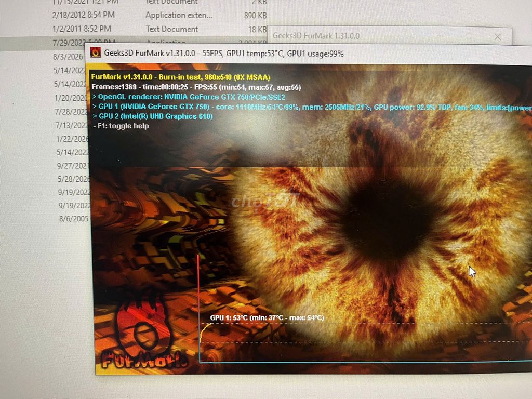
Task: Click the 'Frames:1369 - time:00:00:25' stats line
Action: point(196,87)
